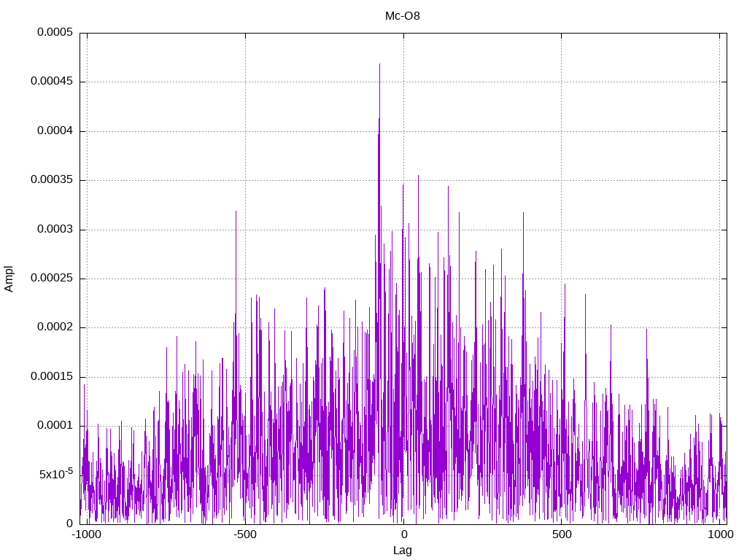Click the y-axis value 0.0004
Viewport: 747px width, 560px height.
pos(55,131)
